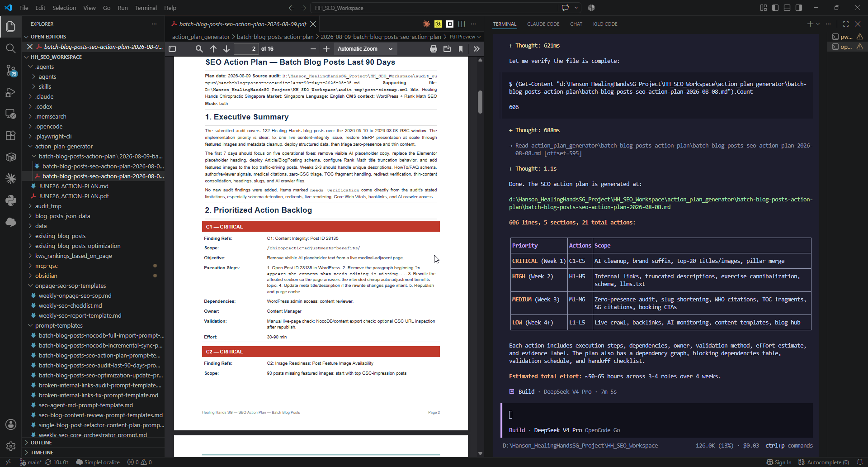This screenshot has height=467, width=868.
Task: Click SimpleLocalize status bar item
Action: point(98,462)
